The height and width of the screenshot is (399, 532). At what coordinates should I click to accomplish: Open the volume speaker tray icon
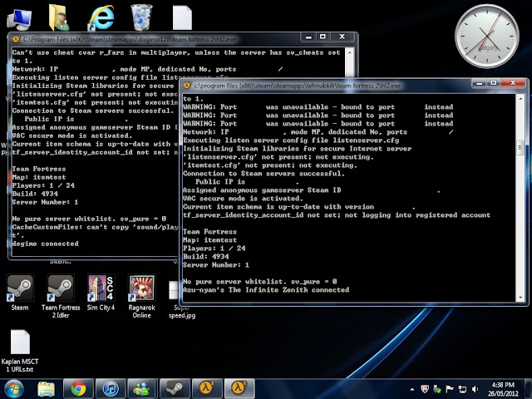pos(475,389)
